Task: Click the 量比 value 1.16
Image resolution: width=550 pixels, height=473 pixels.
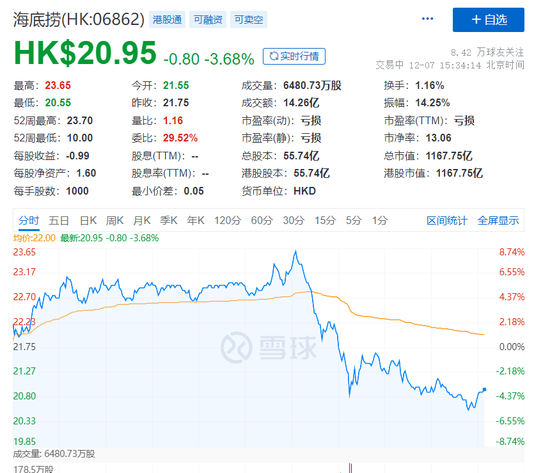Action: [x=173, y=120]
